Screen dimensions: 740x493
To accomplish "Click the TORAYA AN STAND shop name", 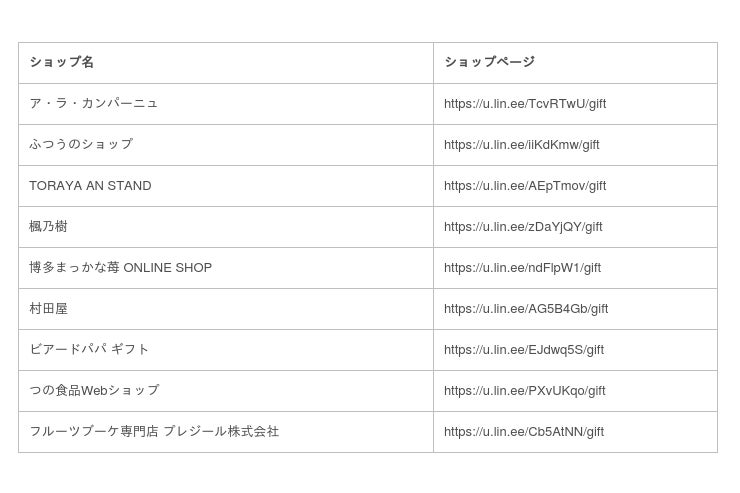I will [x=90, y=186].
